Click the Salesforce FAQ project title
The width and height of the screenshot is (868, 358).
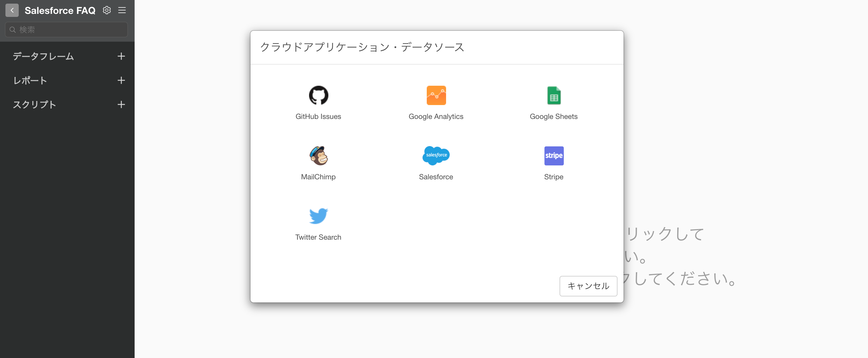pos(60,11)
